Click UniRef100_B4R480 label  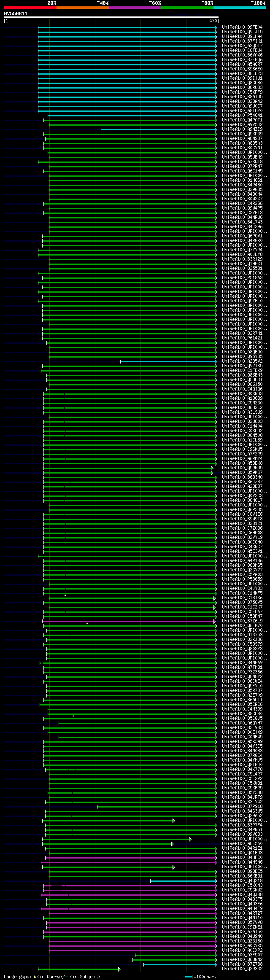242,185
